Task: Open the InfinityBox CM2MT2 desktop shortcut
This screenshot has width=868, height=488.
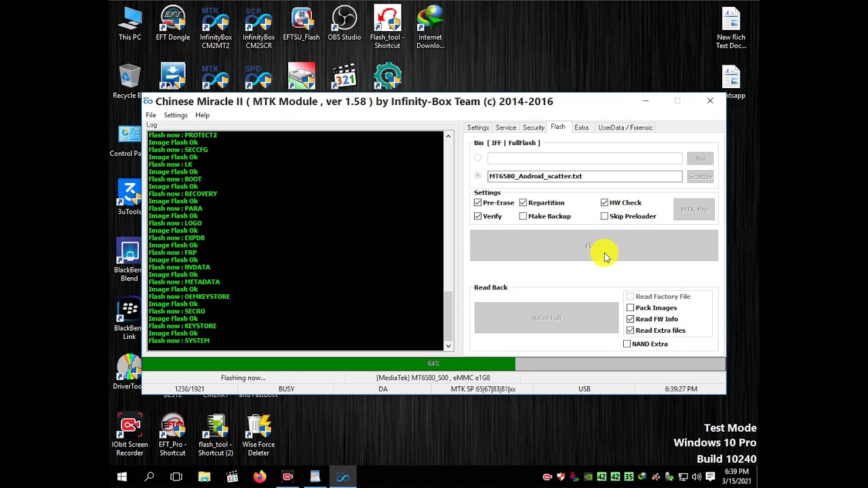Action: coord(215,27)
